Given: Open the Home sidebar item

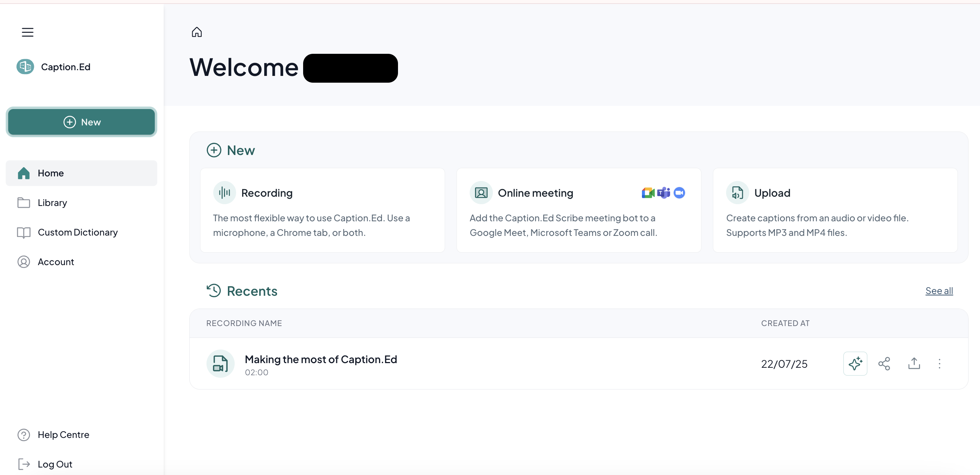Looking at the screenshot, I should point(81,173).
